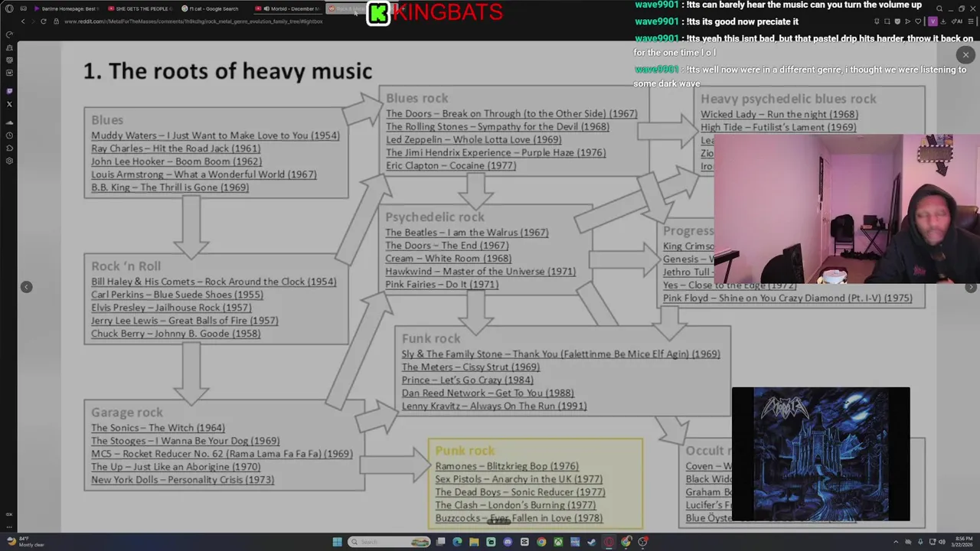Click the Psychedelic rock heading
The image size is (980, 551).
coord(434,217)
